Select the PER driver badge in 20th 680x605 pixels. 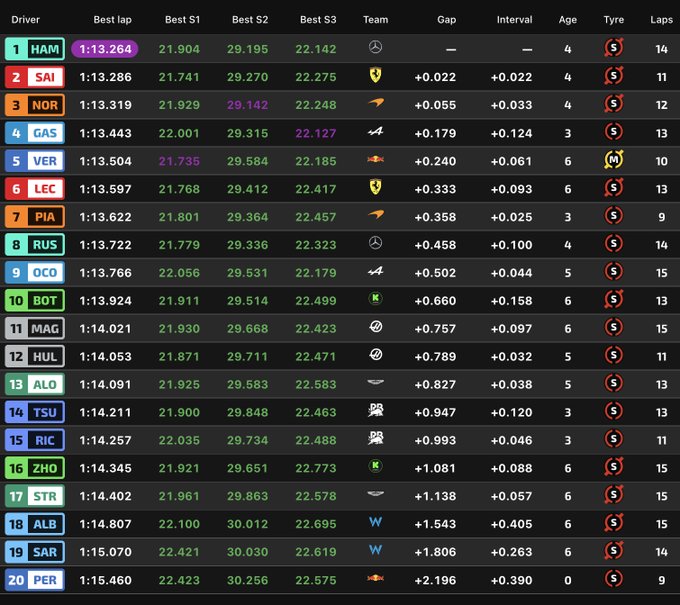tap(35, 580)
